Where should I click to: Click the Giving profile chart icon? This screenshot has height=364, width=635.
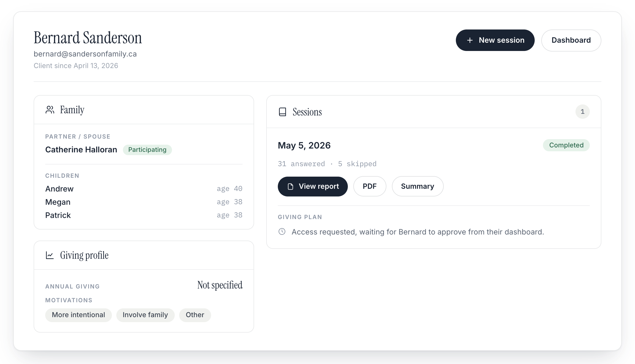[x=50, y=255]
